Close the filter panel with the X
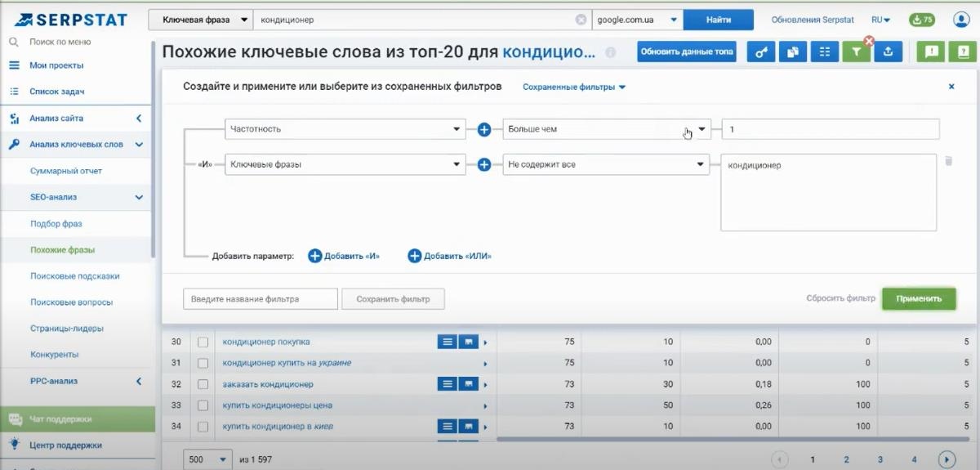980x470 pixels. click(951, 86)
